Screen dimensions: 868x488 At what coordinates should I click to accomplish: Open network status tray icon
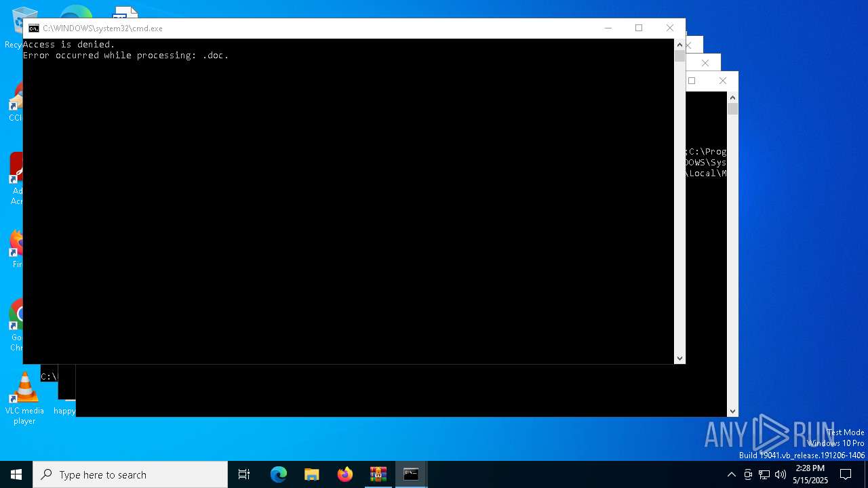point(764,474)
